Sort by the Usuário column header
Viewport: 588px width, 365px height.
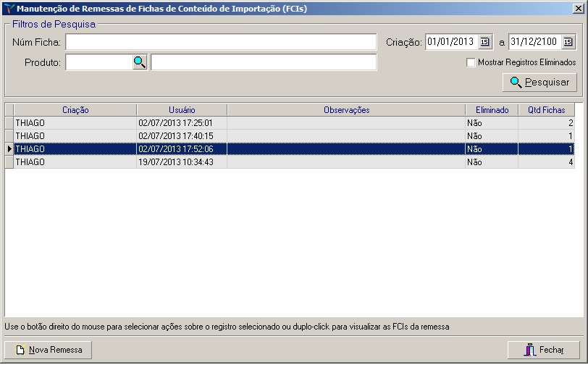click(x=182, y=110)
